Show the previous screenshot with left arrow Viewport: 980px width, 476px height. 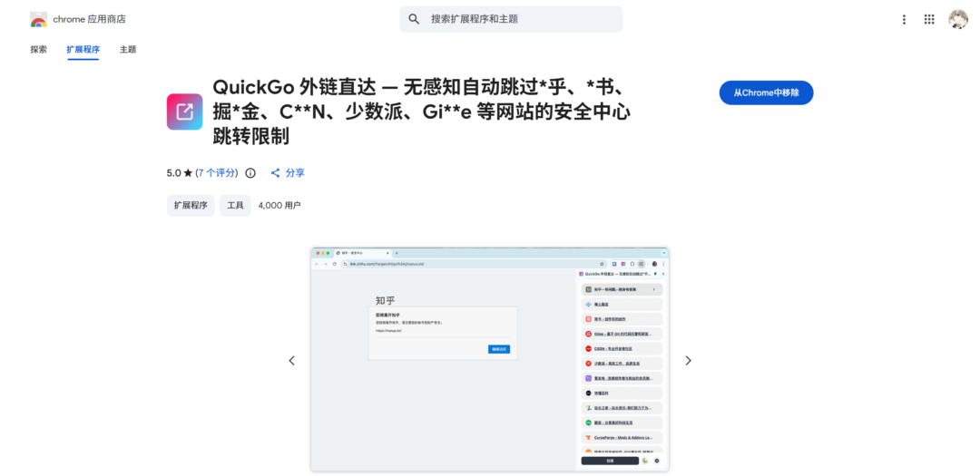[x=292, y=361]
